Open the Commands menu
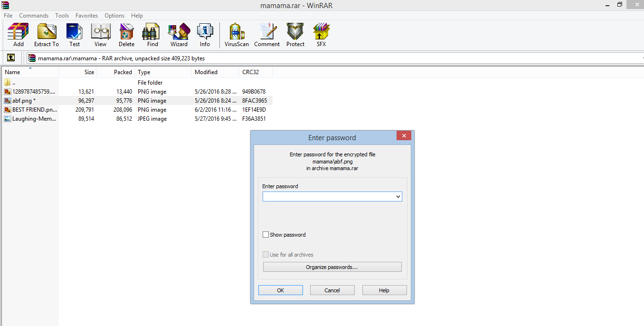This screenshot has width=644, height=326. pos(34,16)
